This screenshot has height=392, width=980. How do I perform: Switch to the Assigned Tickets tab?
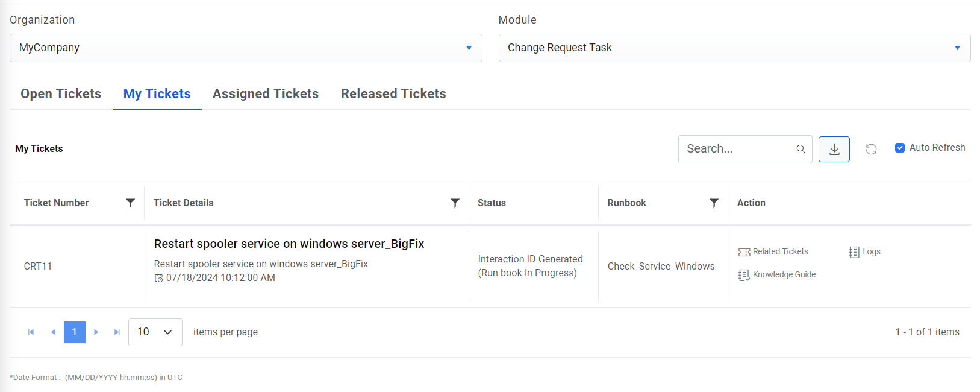tap(266, 94)
